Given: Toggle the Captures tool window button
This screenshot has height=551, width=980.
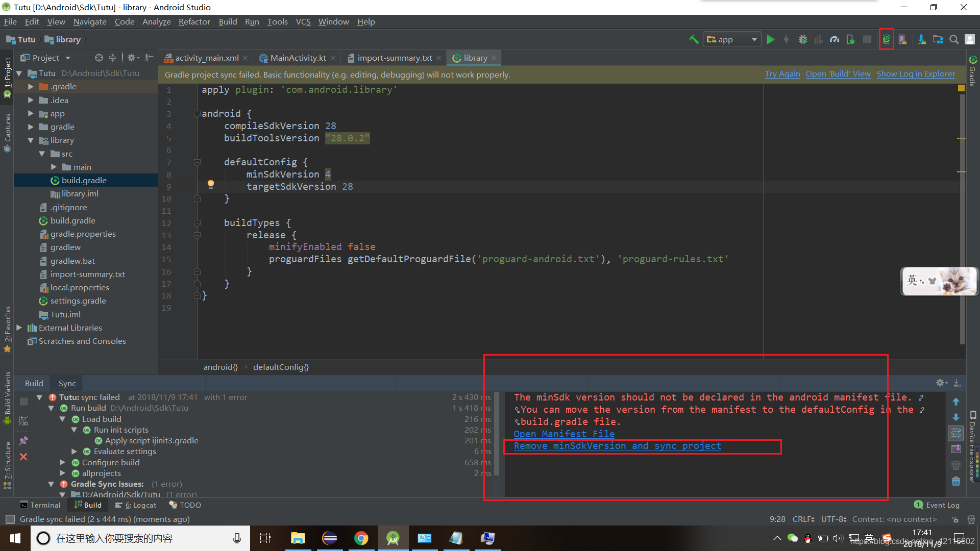Looking at the screenshot, I should 7,133.
